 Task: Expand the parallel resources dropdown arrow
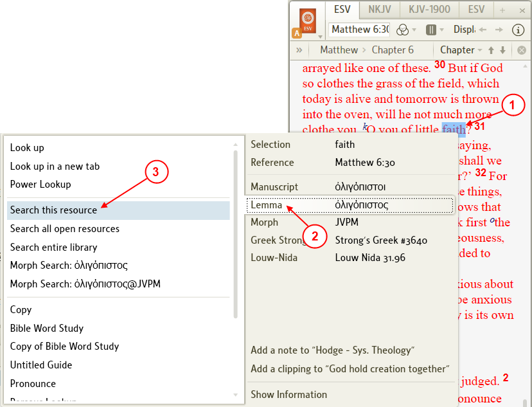[x=441, y=30]
